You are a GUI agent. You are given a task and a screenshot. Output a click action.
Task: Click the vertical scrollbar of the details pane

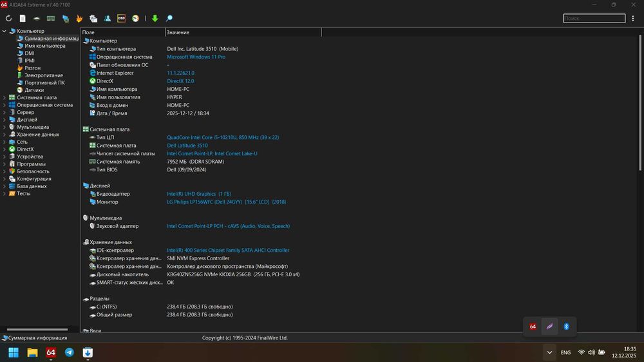click(x=640, y=102)
